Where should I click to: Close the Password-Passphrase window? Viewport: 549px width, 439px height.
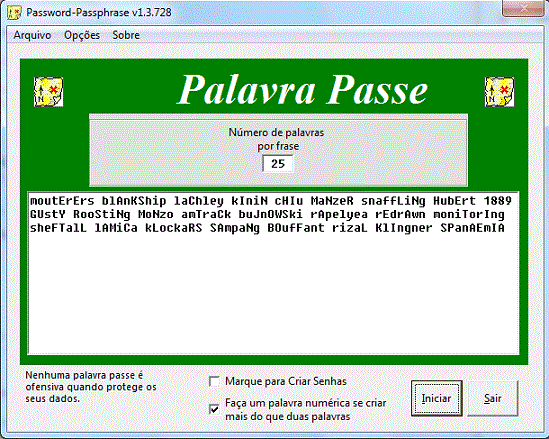point(523,8)
